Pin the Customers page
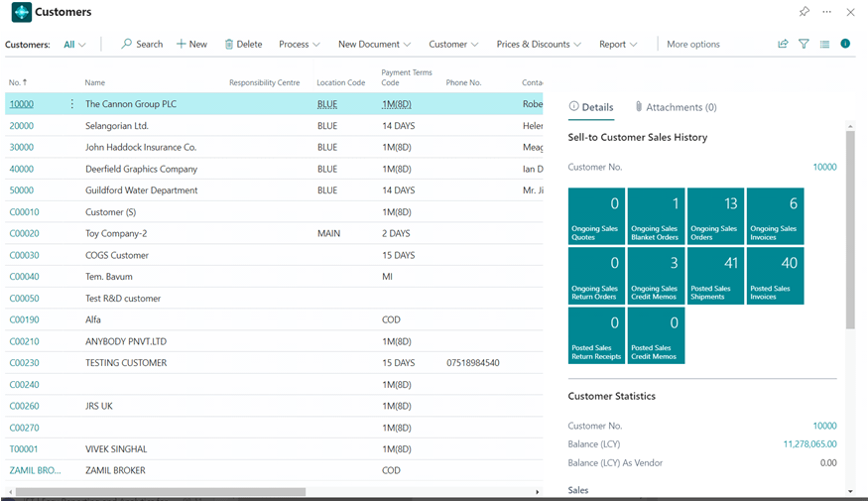Image resolution: width=868 pixels, height=501 pixels. (x=804, y=11)
